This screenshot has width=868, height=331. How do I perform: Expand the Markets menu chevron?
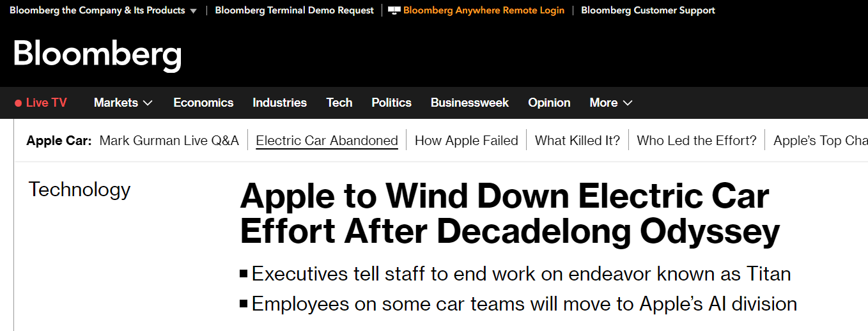pyautogui.click(x=148, y=103)
